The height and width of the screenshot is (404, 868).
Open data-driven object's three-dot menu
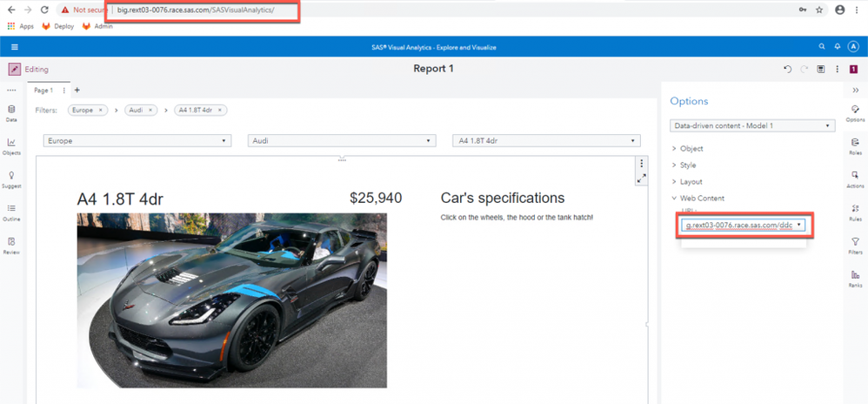641,164
